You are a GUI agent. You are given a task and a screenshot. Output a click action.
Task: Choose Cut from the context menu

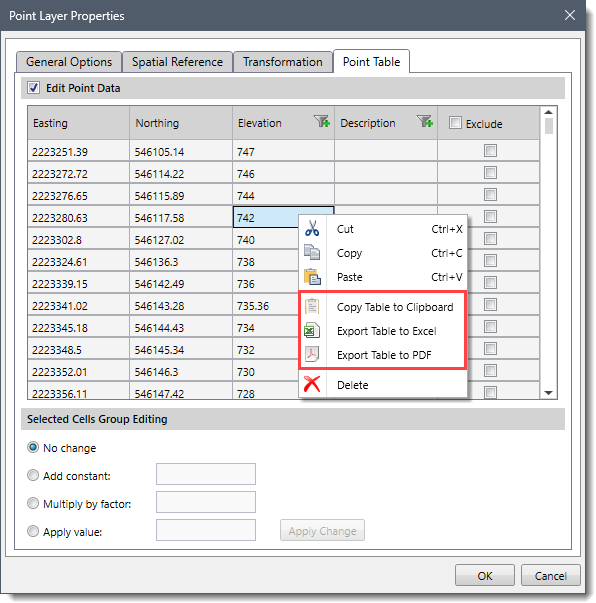point(383,229)
